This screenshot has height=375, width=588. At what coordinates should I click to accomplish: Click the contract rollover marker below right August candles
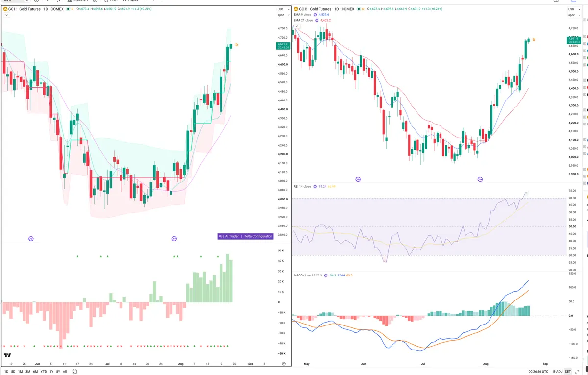(480, 180)
